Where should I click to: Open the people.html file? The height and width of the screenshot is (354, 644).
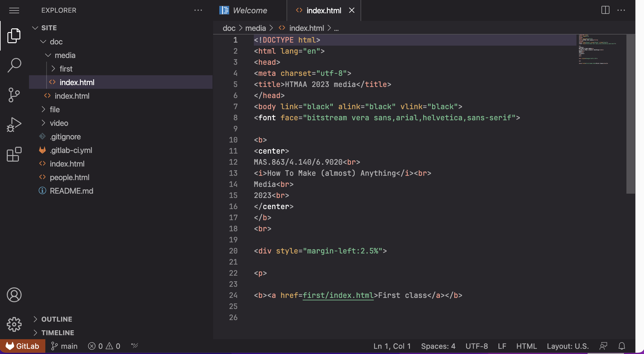[x=69, y=177]
